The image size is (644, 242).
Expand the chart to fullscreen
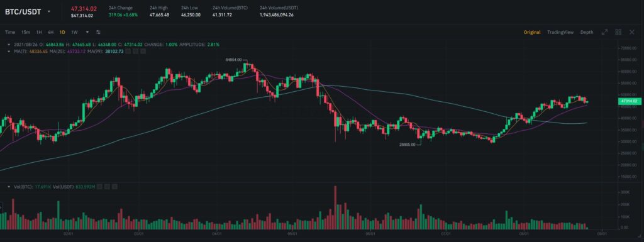pos(604,32)
